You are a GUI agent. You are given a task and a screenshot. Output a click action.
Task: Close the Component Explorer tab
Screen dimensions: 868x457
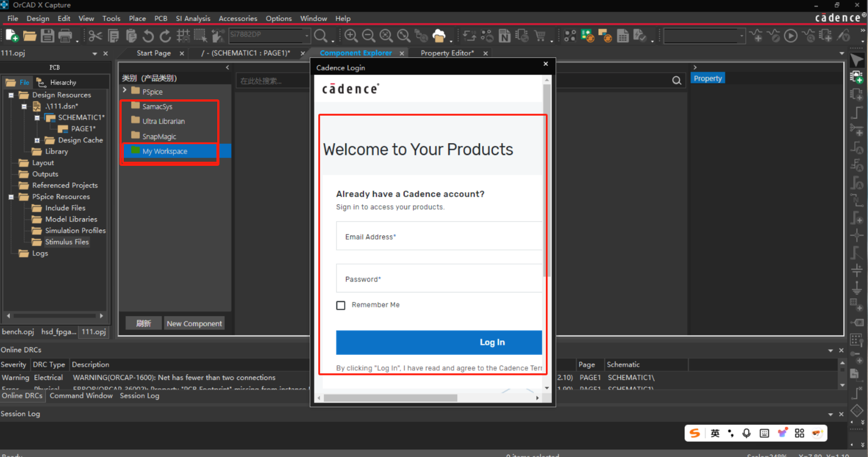(402, 53)
